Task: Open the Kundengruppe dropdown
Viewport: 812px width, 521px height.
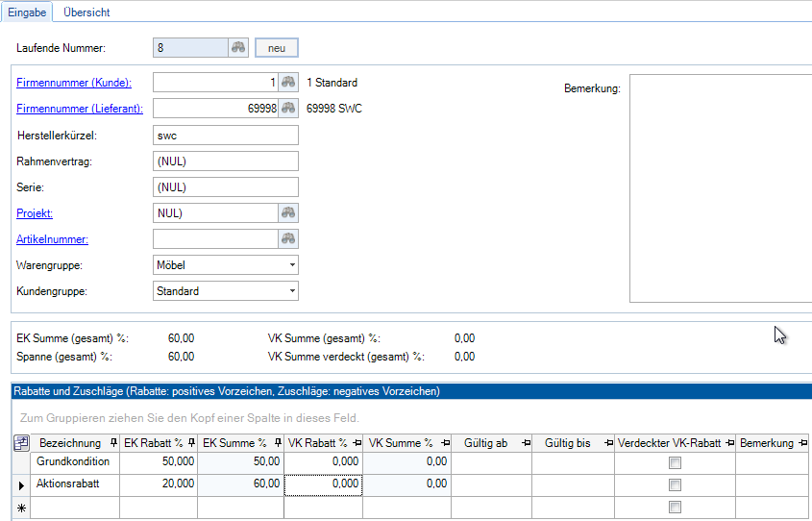Action: coord(291,291)
